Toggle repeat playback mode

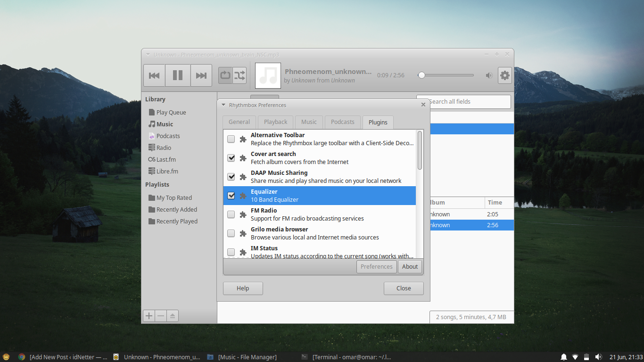coord(225,75)
